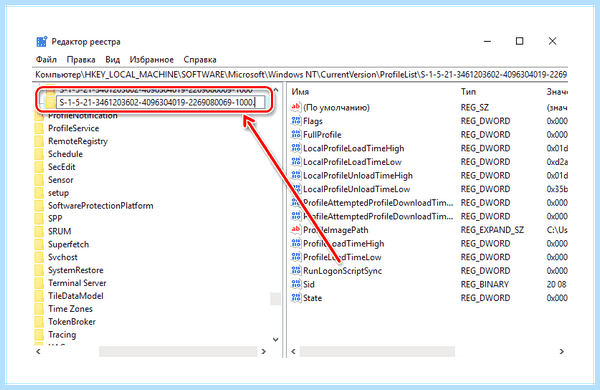Image resolution: width=600 pixels, height=390 pixels.
Task: Click the RunLogonScriptSync value icon
Action: (x=296, y=271)
